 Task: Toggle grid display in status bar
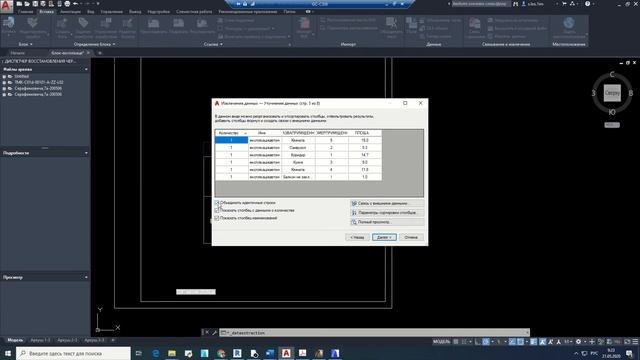coord(456,342)
